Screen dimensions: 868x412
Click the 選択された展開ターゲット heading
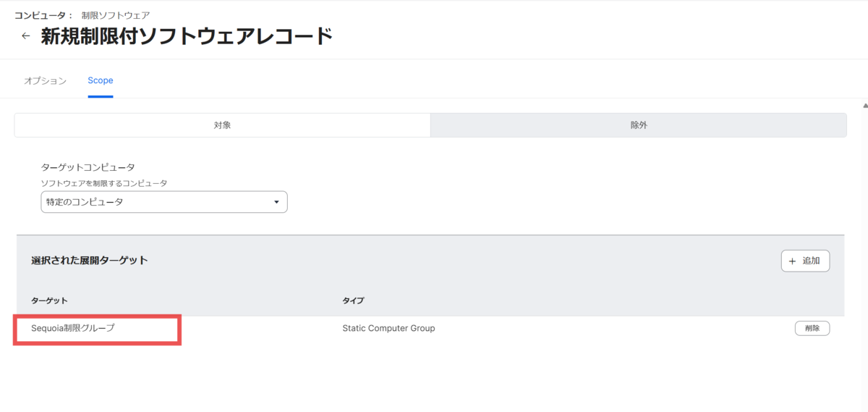90,261
